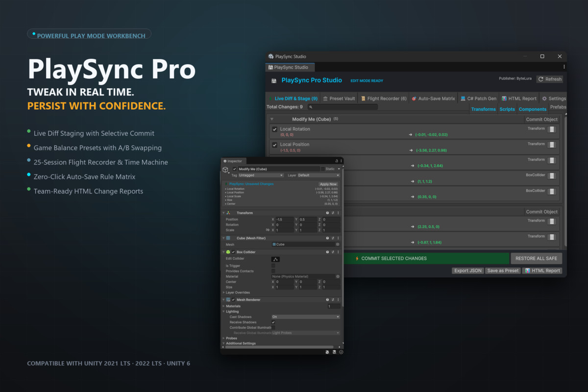Open Mesh Renderer preset settings icon
This screenshot has width=588, height=392.
333,299
